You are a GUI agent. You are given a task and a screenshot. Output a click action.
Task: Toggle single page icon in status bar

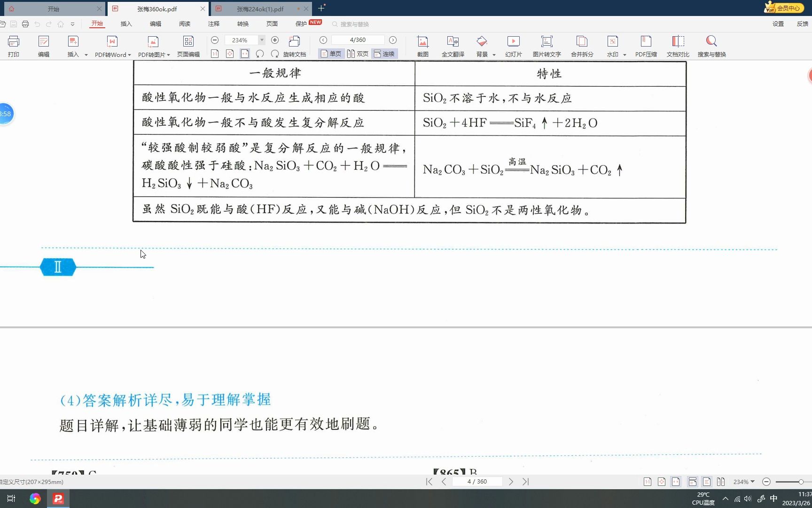point(707,482)
